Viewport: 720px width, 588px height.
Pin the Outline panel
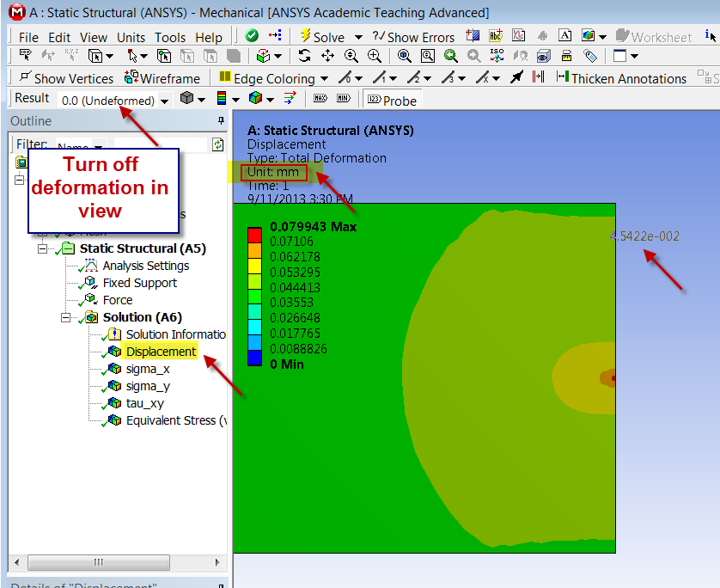221,120
